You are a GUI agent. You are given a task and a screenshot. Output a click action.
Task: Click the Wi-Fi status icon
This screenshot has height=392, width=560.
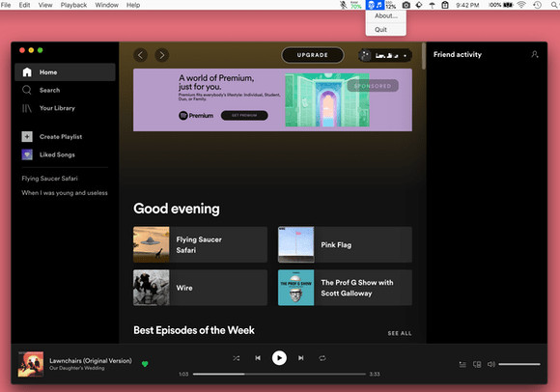point(521,5)
